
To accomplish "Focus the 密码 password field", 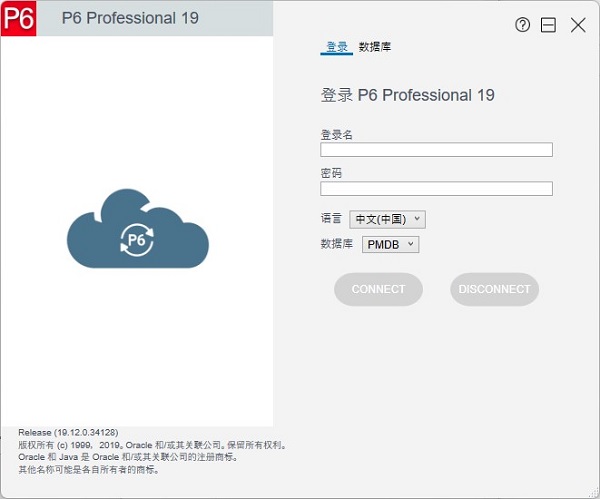I will (436, 188).
